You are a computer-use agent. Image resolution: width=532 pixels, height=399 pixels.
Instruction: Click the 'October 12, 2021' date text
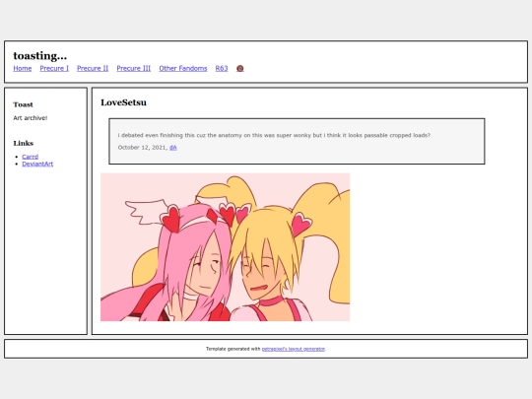pos(142,147)
